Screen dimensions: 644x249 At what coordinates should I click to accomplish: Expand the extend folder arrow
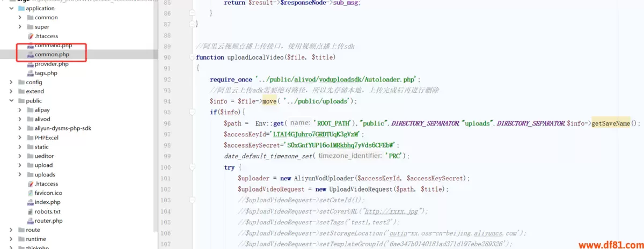coord(12,91)
